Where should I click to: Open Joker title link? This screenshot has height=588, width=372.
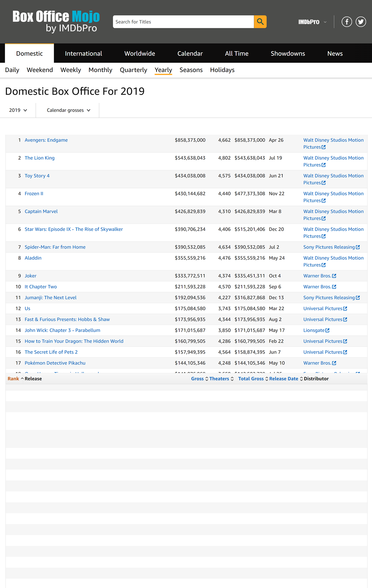(x=30, y=276)
